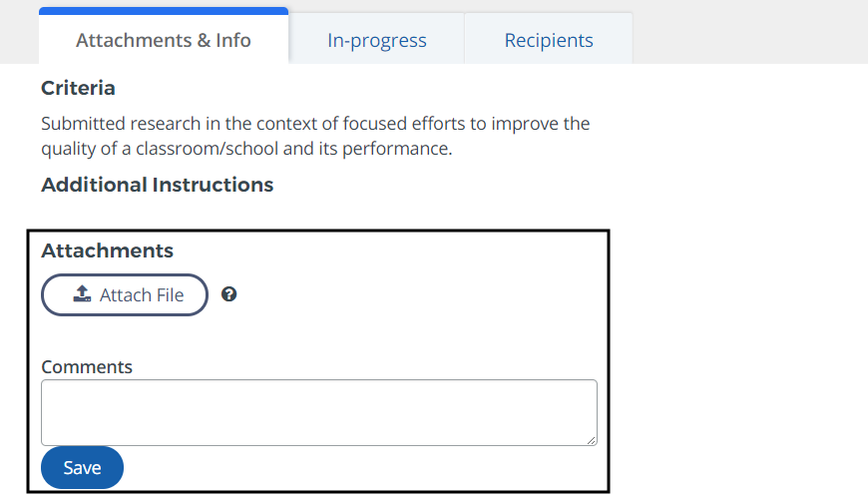Click the Attachments section heading
The width and height of the screenshot is (868, 497).
pyautogui.click(x=107, y=250)
